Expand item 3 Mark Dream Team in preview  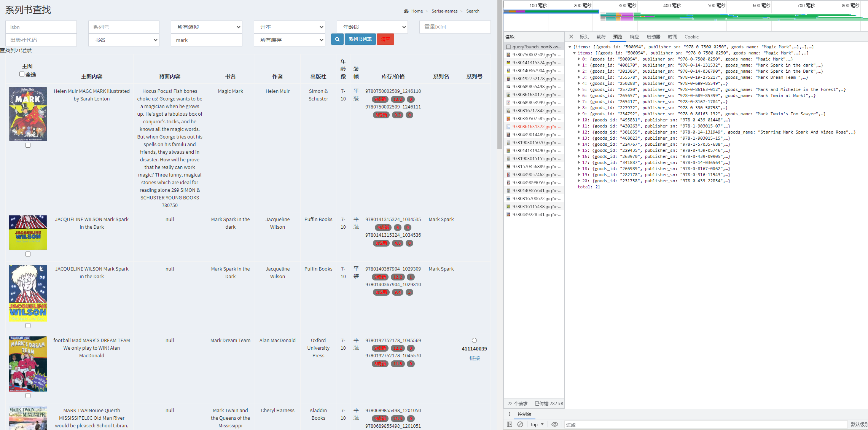click(579, 78)
